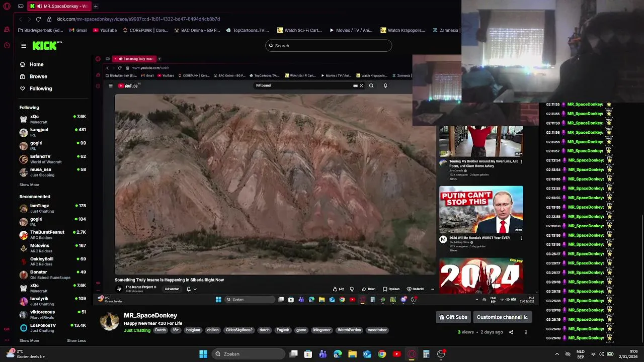Open Task View on the taskbar
The width and height of the screenshot is (644, 362).
tap(294, 354)
